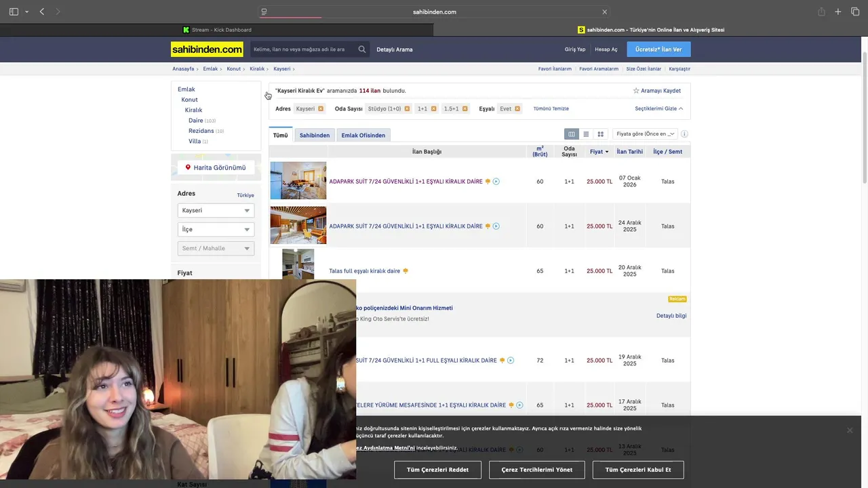
Task: Play video icon on 24 Aralık listing
Action: [496, 226]
